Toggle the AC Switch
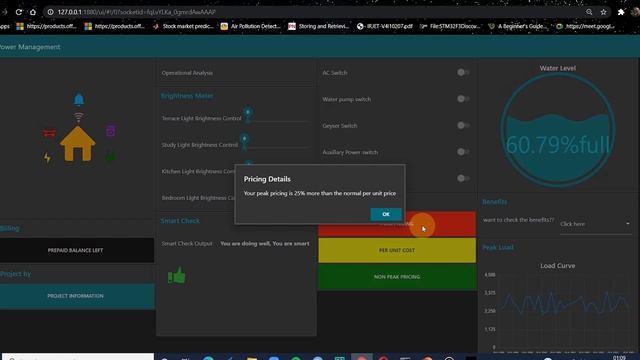 coord(463,72)
